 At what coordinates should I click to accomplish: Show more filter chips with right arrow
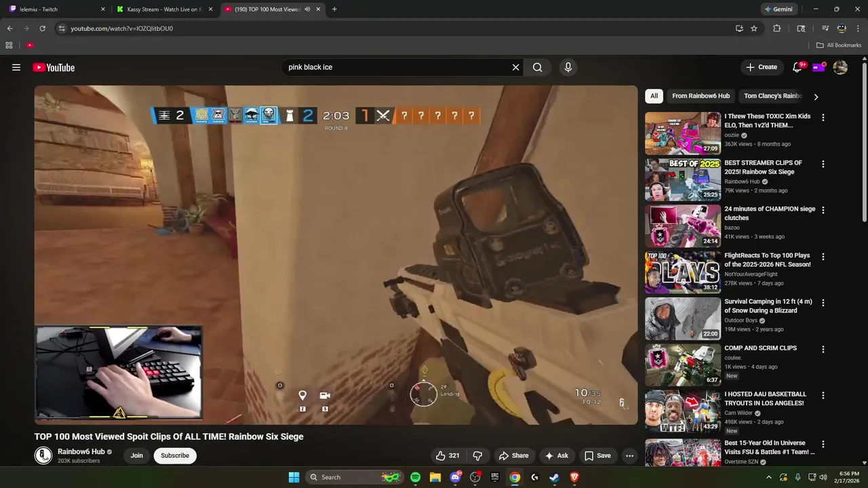(816, 97)
